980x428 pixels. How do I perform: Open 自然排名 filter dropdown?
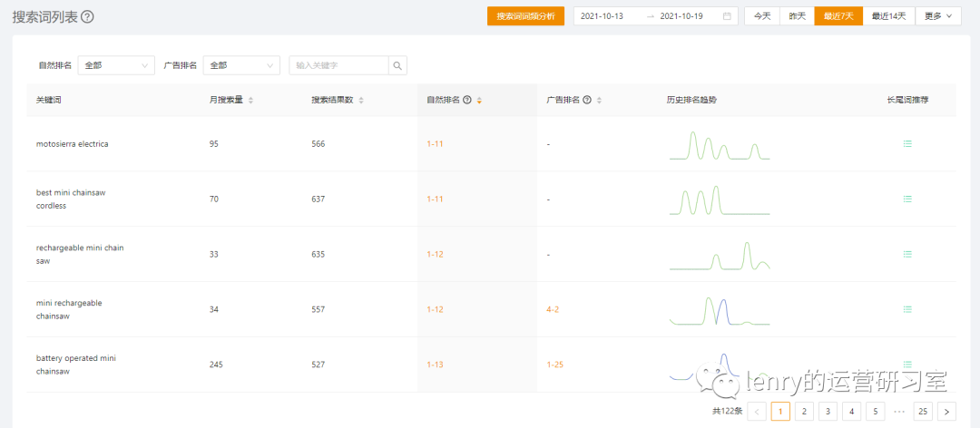[116, 65]
